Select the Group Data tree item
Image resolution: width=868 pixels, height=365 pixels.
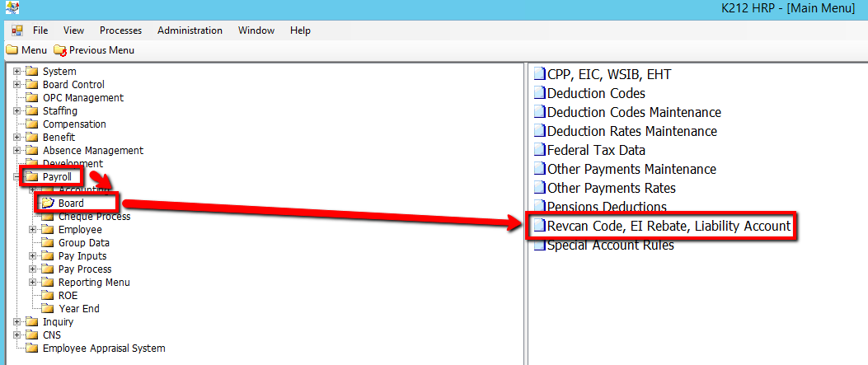(83, 243)
